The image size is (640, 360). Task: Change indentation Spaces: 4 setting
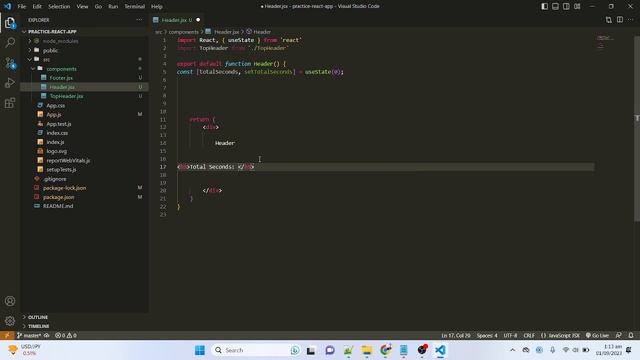487,335
